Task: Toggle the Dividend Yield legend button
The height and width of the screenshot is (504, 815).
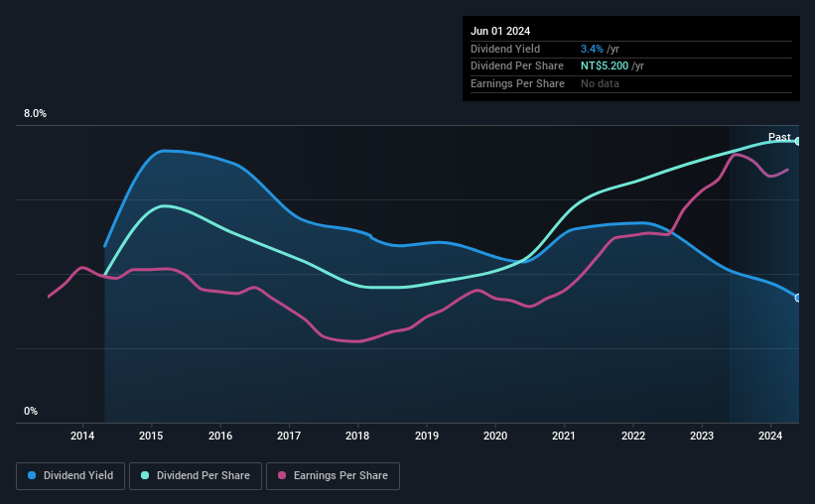Action: click(x=70, y=476)
